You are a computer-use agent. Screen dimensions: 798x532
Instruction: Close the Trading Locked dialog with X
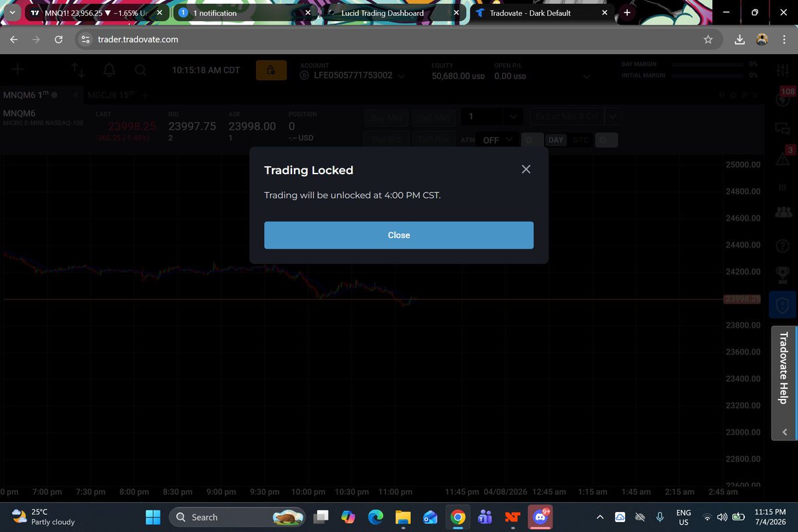526,170
